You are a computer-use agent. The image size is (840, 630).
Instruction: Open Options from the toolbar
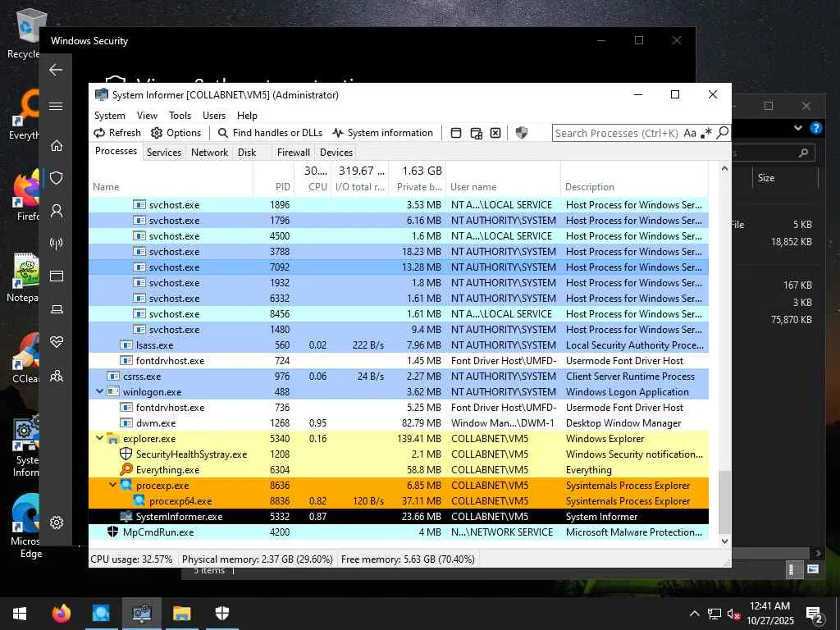point(176,133)
